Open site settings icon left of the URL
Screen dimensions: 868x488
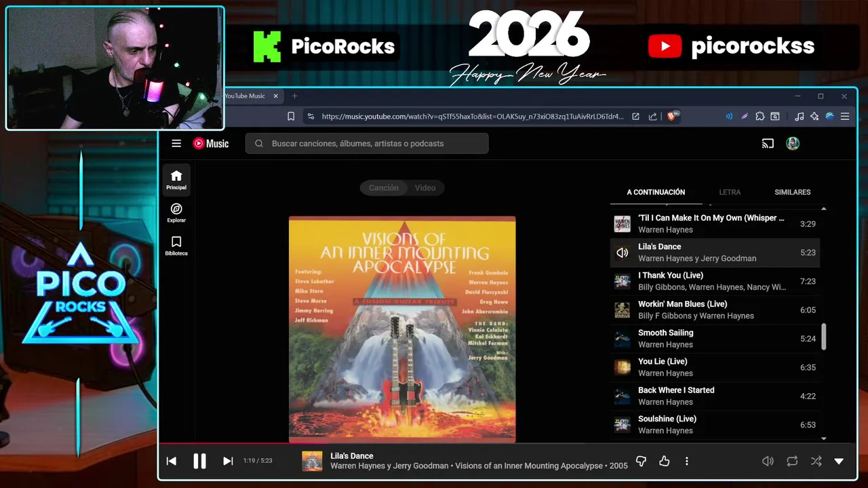(x=311, y=117)
